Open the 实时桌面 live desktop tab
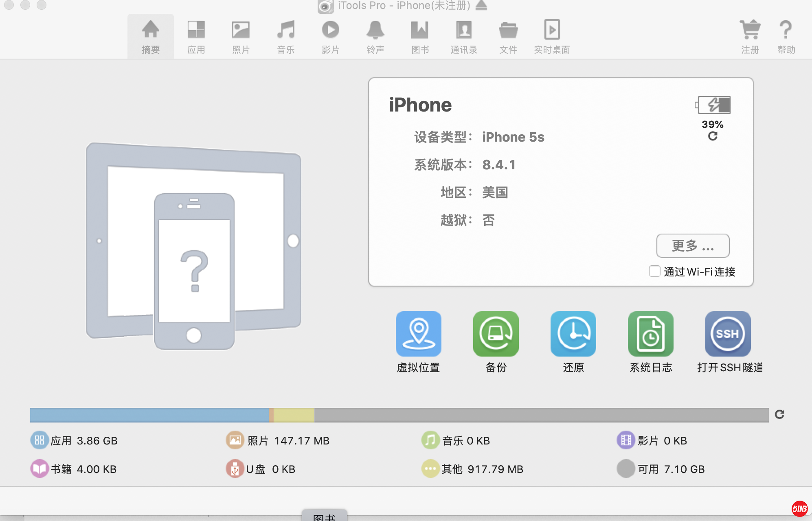The image size is (812, 521). point(552,37)
